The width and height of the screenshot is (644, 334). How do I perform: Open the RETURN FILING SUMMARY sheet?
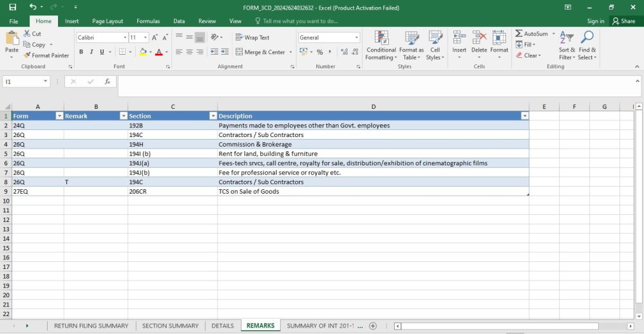pyautogui.click(x=91, y=326)
